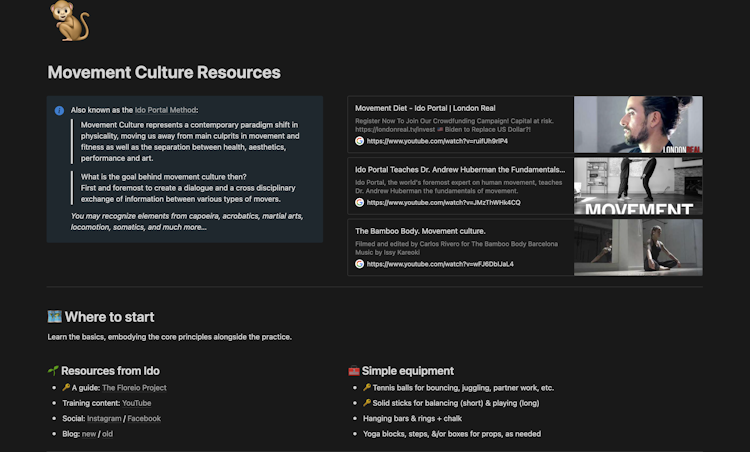Click Learn the basics description text

(169, 337)
